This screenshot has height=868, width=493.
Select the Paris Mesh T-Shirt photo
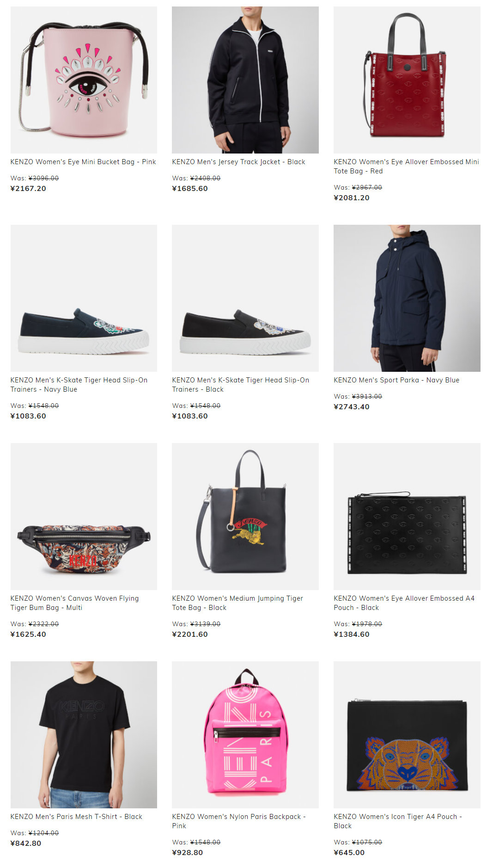[84, 735]
